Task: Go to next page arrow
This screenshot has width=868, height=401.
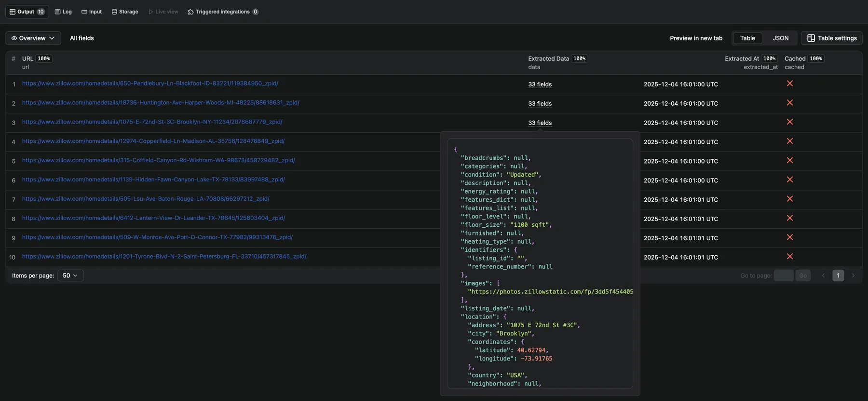Action: (853, 276)
